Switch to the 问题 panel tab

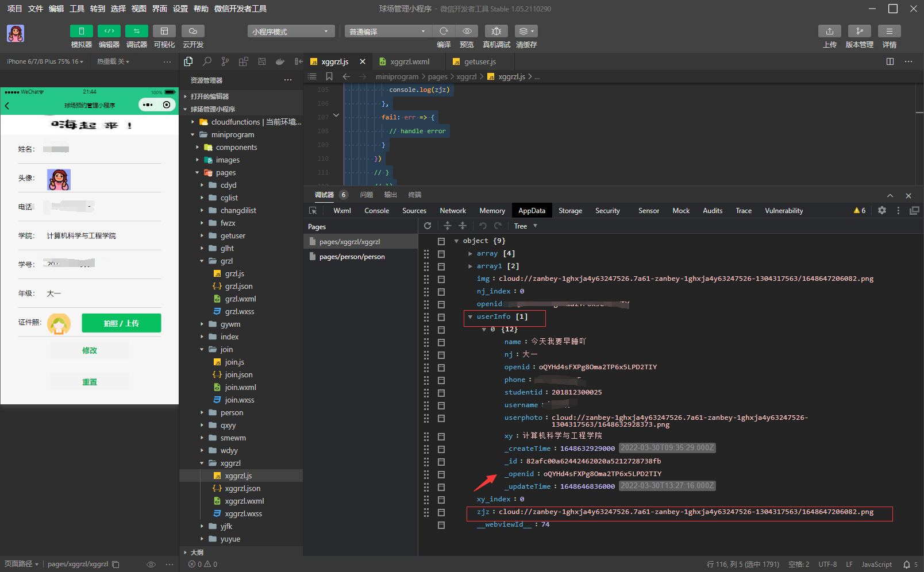coord(367,195)
